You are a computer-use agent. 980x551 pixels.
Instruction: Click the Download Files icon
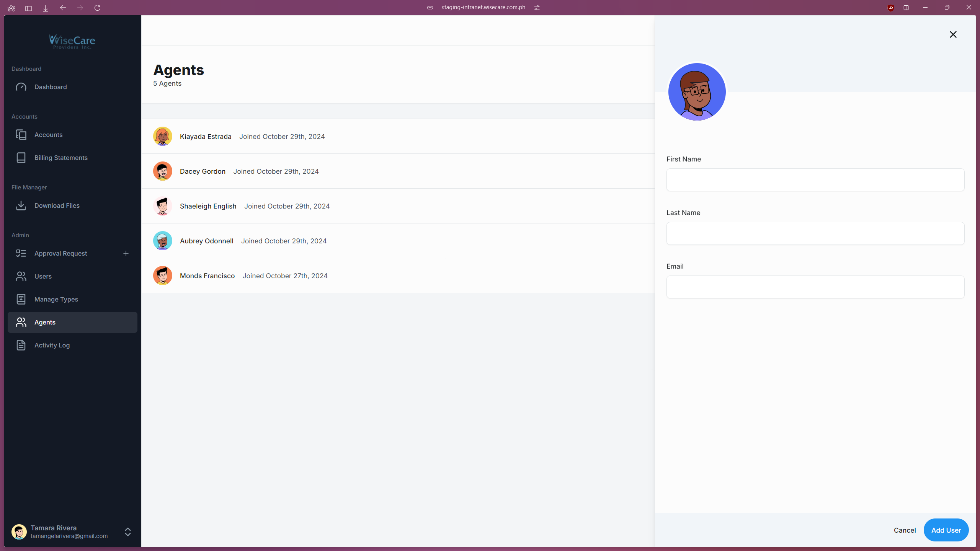click(21, 205)
